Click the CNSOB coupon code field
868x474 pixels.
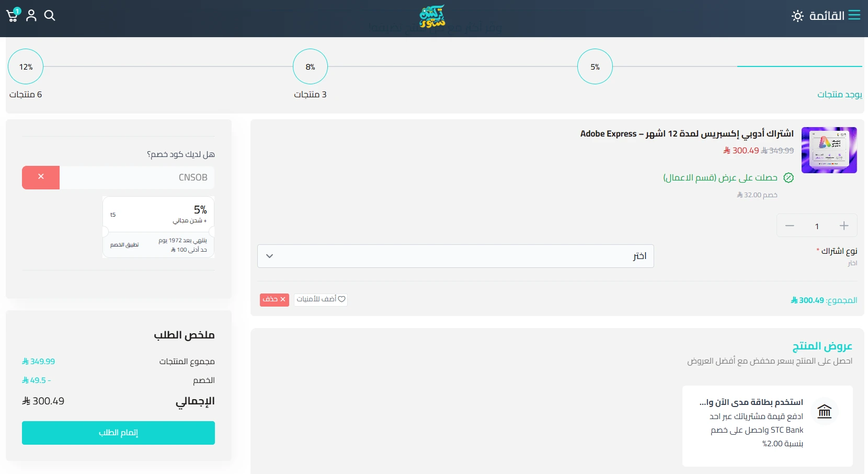click(137, 177)
